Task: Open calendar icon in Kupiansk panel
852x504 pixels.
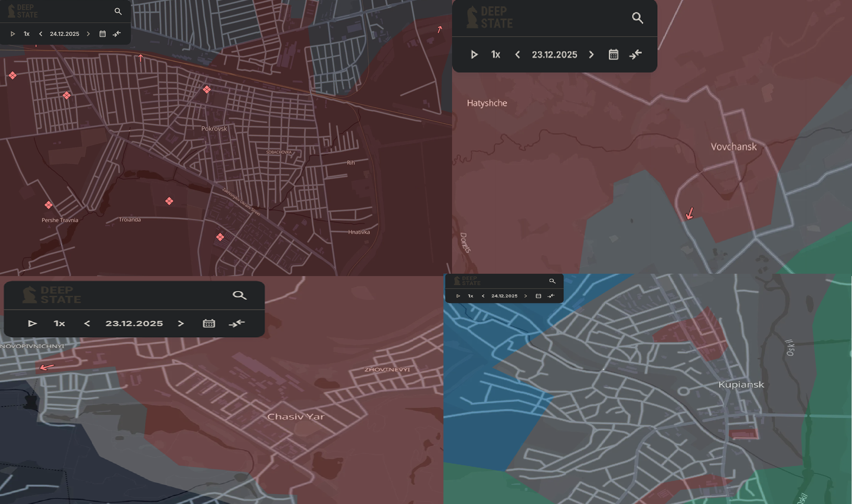Action: coord(538,296)
